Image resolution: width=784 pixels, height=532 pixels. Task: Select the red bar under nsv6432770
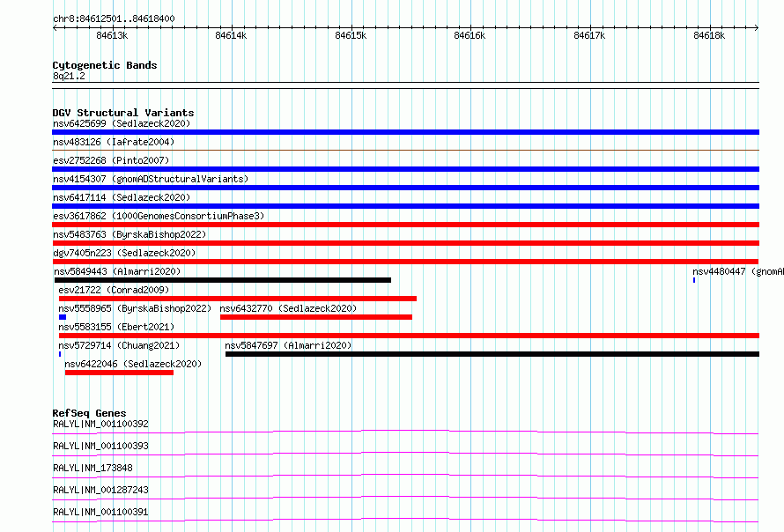(x=316, y=317)
